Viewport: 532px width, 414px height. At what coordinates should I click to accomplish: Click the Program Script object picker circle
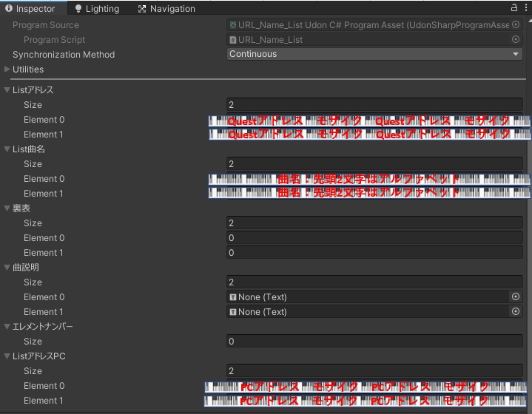(x=516, y=40)
